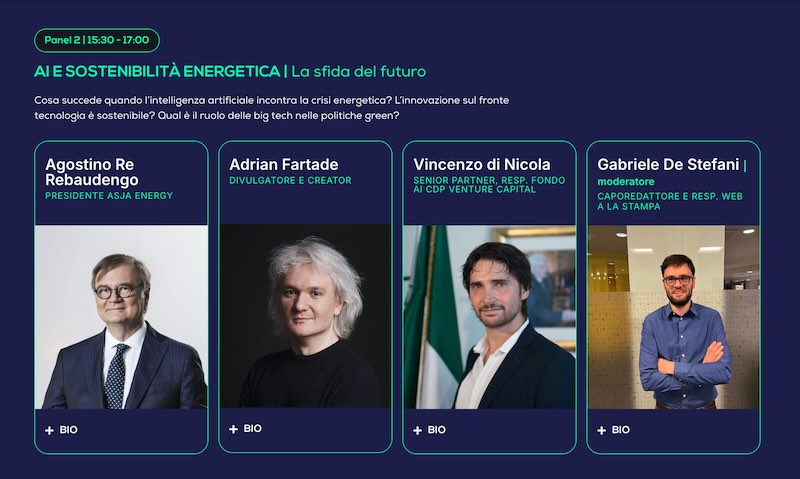800x479 pixels.
Task: Click plus icon on Adrian Fartade's card
Action: pos(234,429)
